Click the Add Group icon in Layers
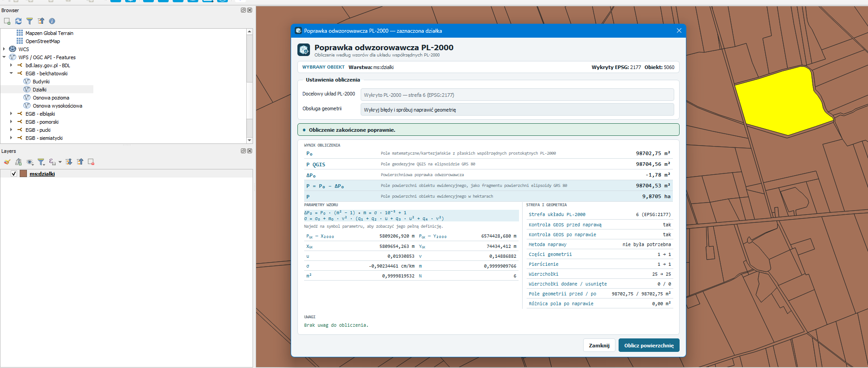The image size is (868, 368). (18, 162)
